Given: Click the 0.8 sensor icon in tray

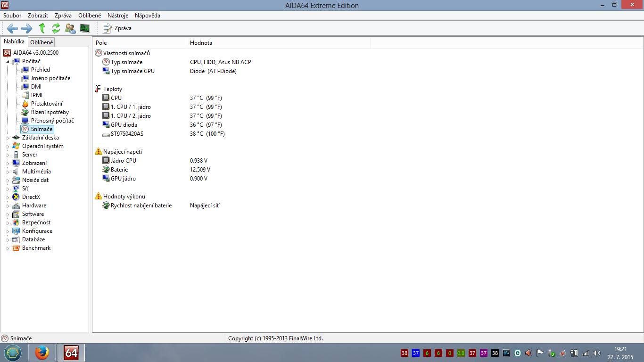Looking at the screenshot, I should (461, 353).
